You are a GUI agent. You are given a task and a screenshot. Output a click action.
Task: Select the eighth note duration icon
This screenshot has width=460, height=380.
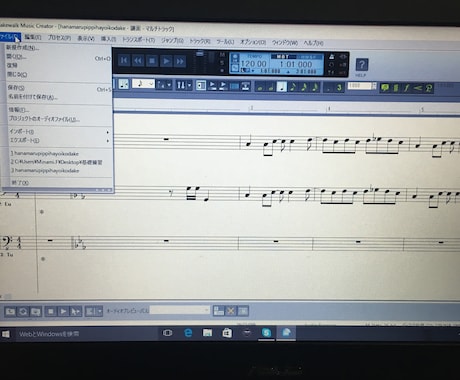click(293, 87)
